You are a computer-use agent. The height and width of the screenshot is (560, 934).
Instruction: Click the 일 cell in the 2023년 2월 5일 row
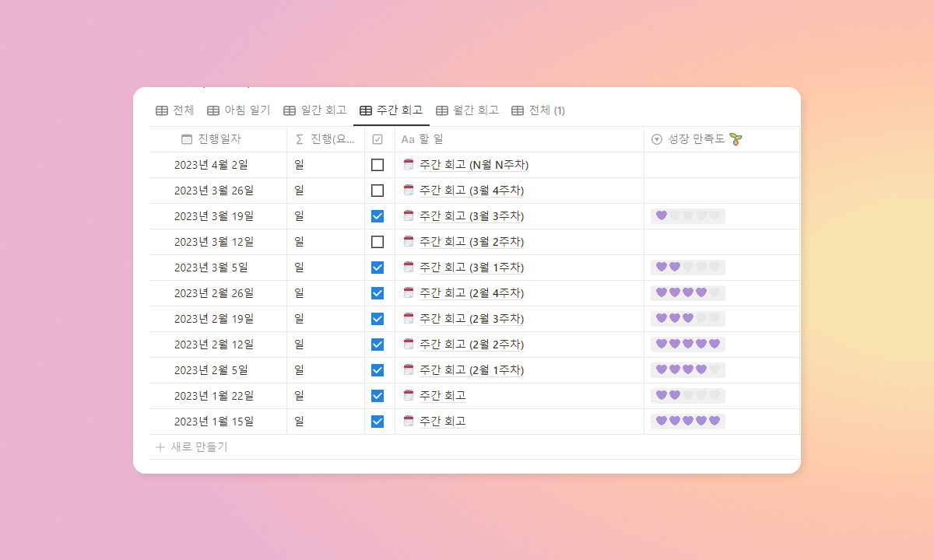[x=325, y=370]
